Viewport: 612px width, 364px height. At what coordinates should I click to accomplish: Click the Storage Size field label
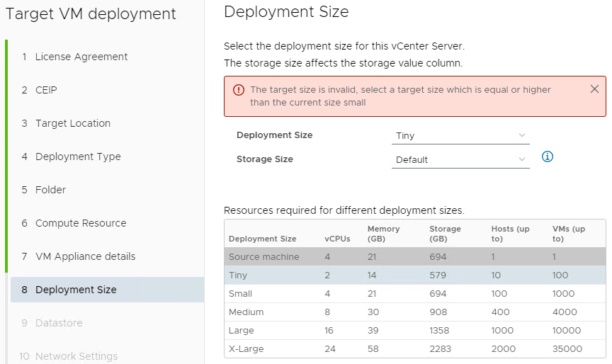tap(265, 159)
